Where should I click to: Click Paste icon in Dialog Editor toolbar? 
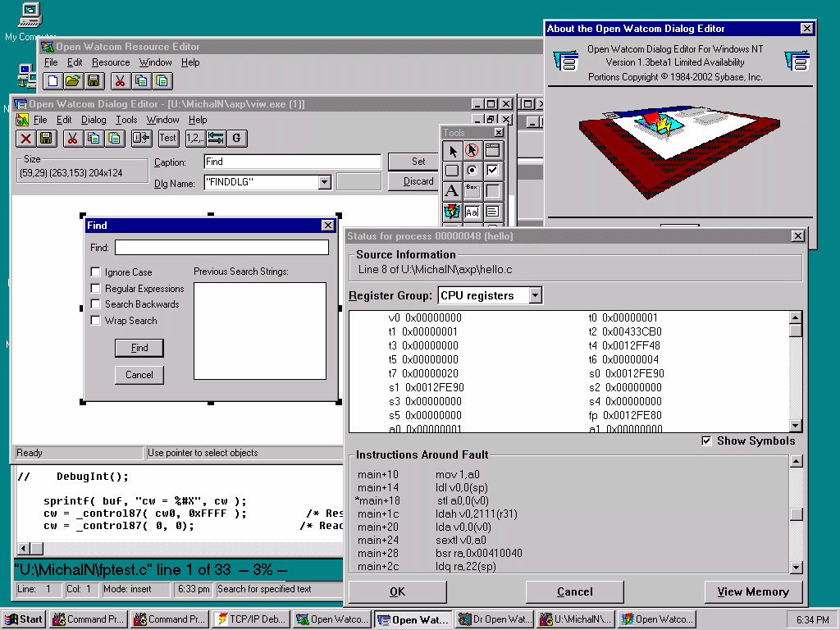point(115,138)
